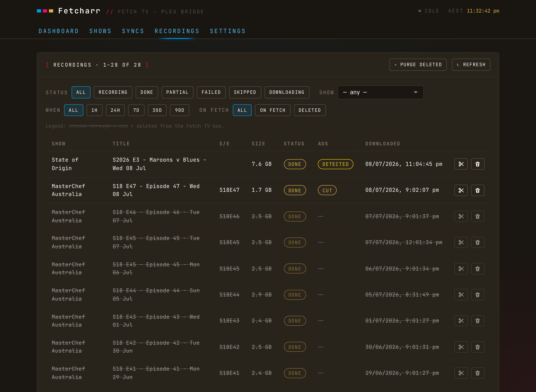Click S18E47 episode code cell
536x392 pixels.
pos(229,190)
